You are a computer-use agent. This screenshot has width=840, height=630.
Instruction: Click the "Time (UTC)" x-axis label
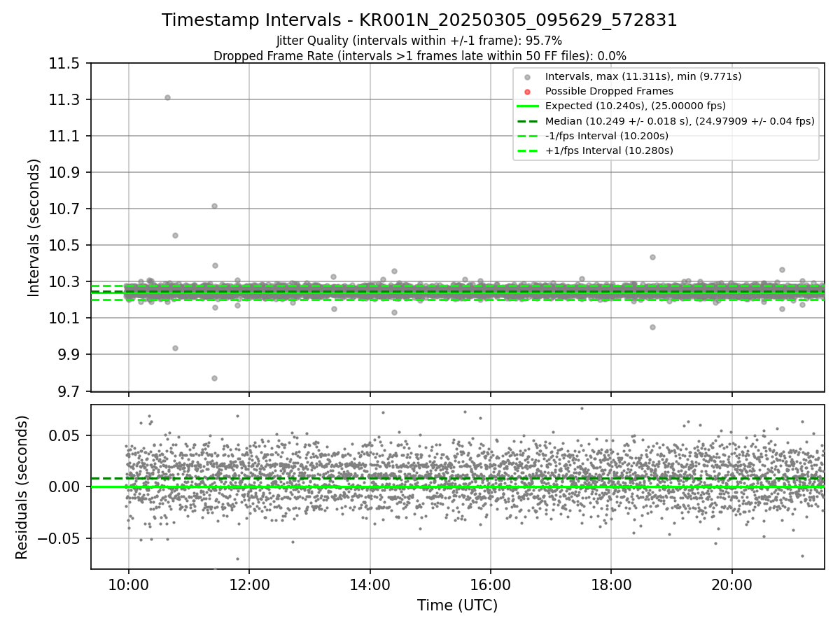458,605
